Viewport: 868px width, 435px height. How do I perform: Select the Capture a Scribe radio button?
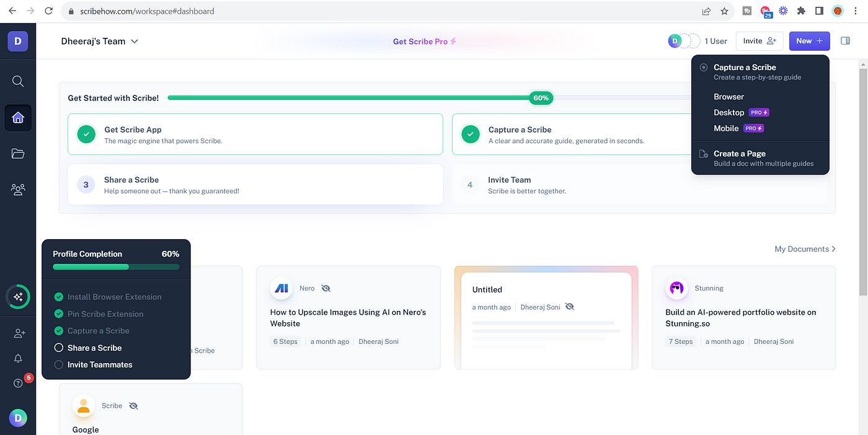(x=703, y=67)
